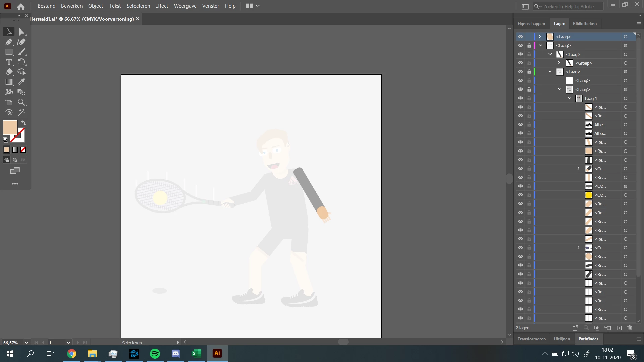644x362 pixels.
Task: Open the zoom level dropdown
Action: [x=26, y=343]
